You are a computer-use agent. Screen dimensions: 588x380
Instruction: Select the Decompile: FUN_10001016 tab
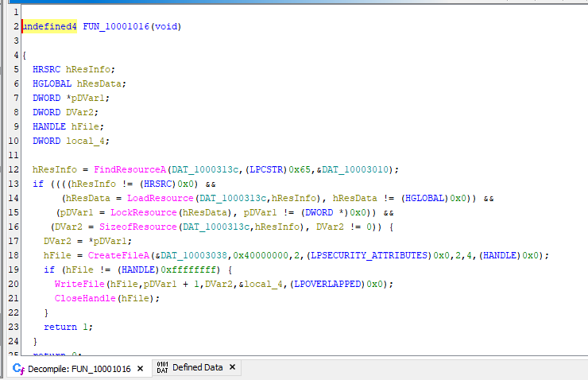(79, 368)
